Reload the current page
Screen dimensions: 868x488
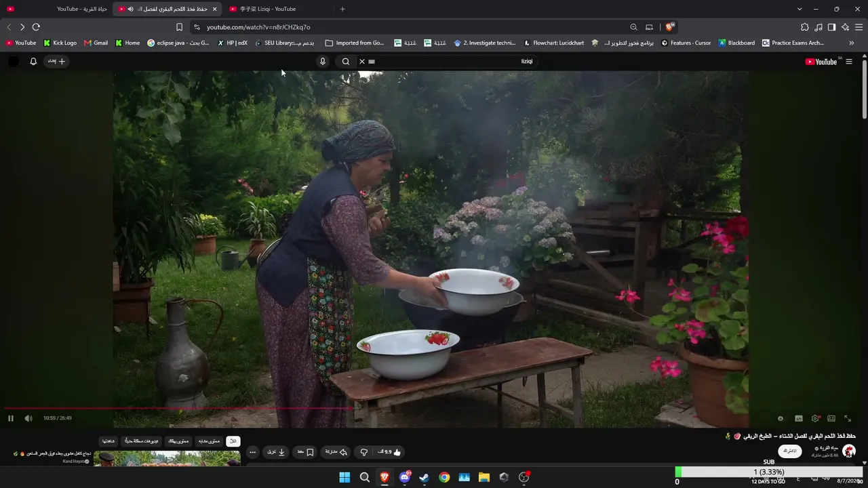click(x=36, y=27)
